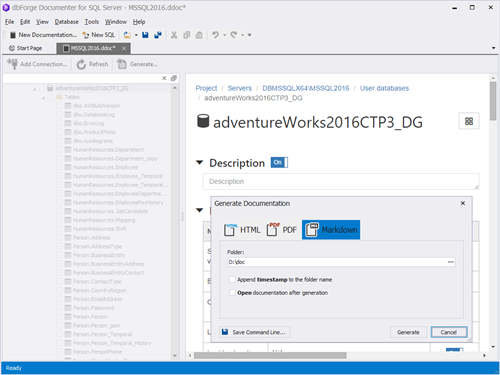Click the Save All toolbar icon
500x375 pixels.
[158, 35]
